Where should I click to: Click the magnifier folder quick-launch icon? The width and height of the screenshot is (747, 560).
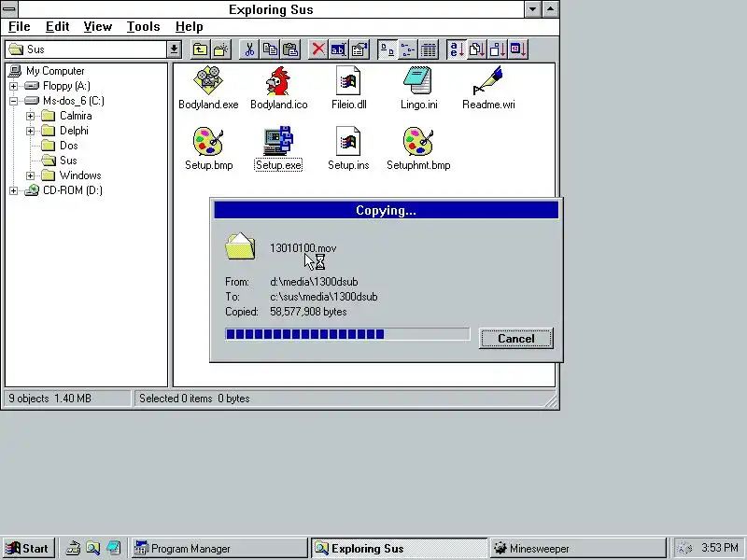(x=92, y=549)
